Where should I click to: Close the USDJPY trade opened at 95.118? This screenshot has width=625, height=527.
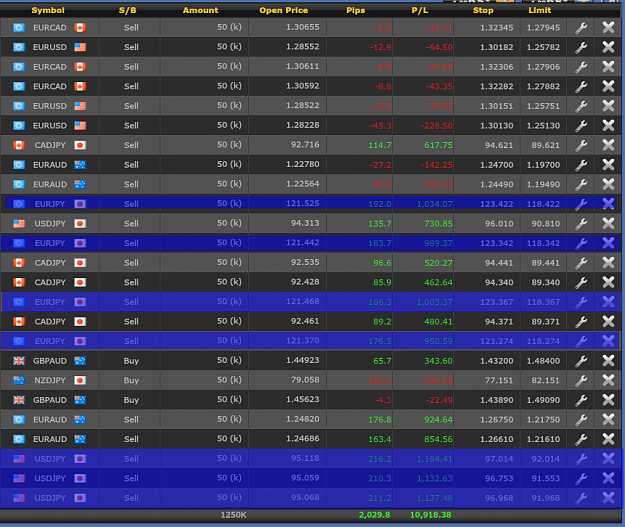(x=608, y=459)
